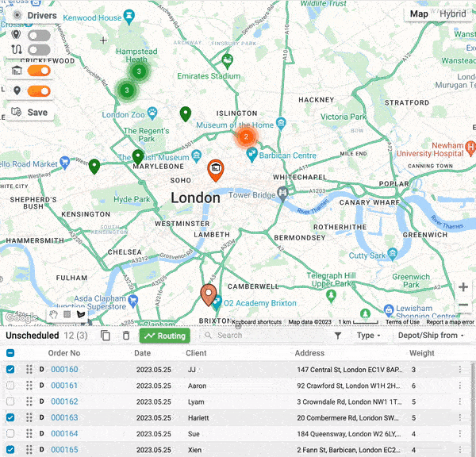Click the panel resize handle below map
476x457 pixels.
click(x=238, y=326)
